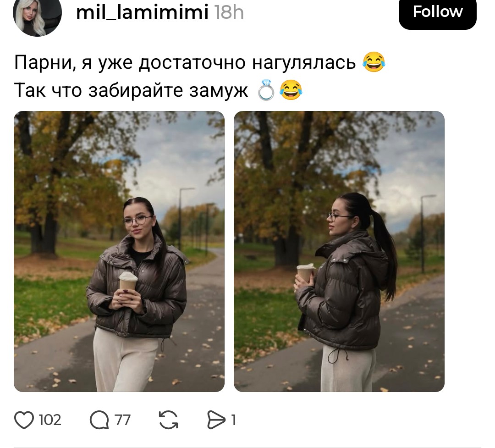Tap the laughing emoji beside the ring
The height and width of the screenshot is (448, 495).
(x=291, y=90)
